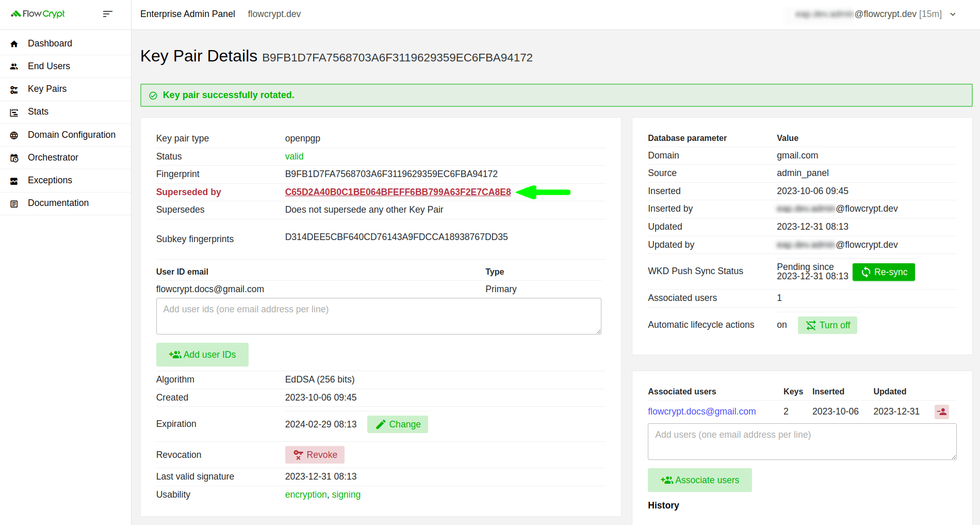Image resolution: width=980 pixels, height=525 pixels.
Task: Click the 'openpgp' key pair type value
Action: click(x=303, y=138)
